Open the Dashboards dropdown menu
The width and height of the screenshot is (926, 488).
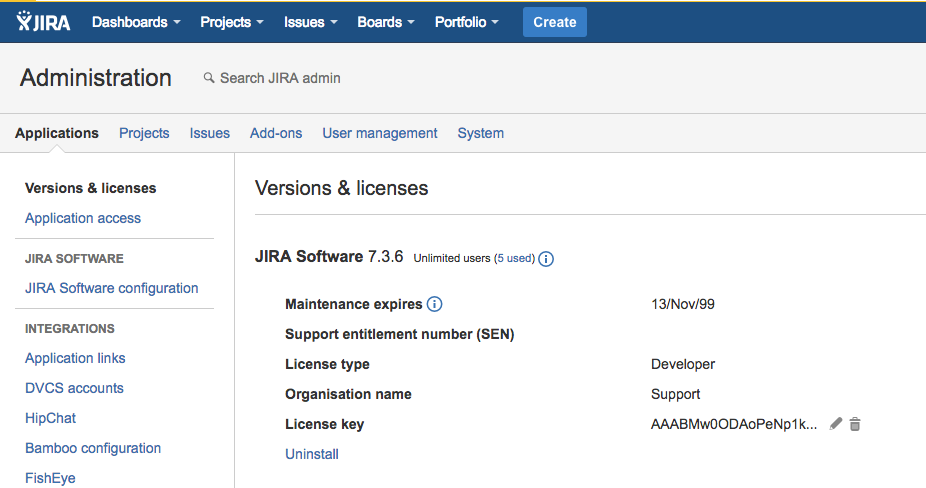[136, 22]
